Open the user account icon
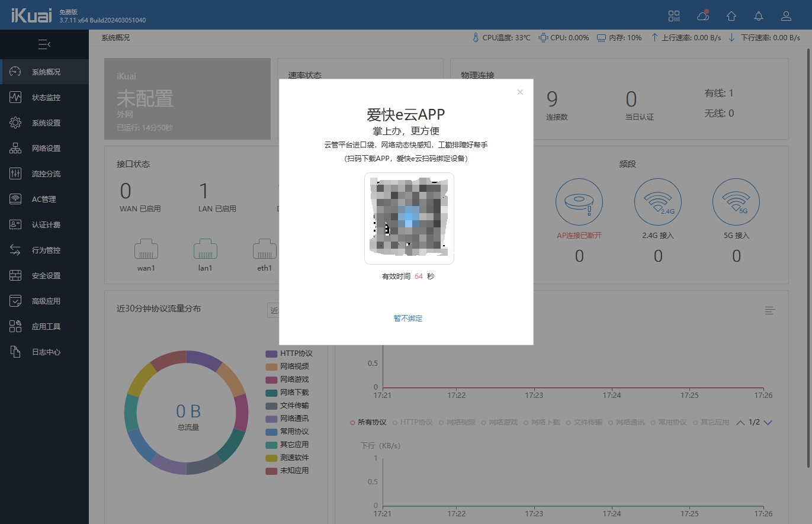The height and width of the screenshot is (524, 812). click(786, 16)
